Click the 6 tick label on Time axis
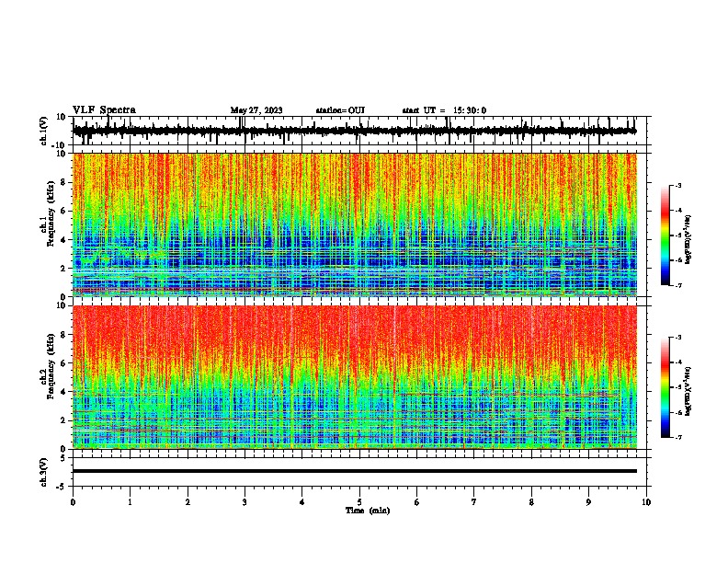The height and width of the screenshot is (563, 728). point(417,502)
